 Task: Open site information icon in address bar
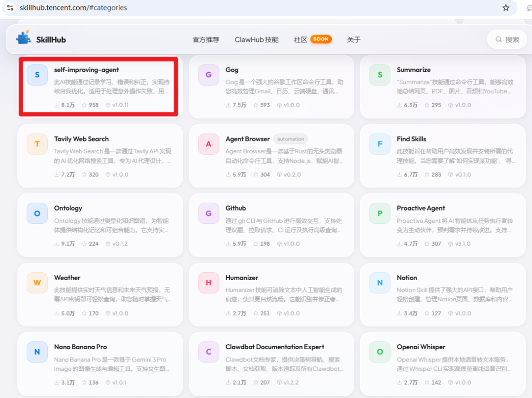tap(10, 7)
